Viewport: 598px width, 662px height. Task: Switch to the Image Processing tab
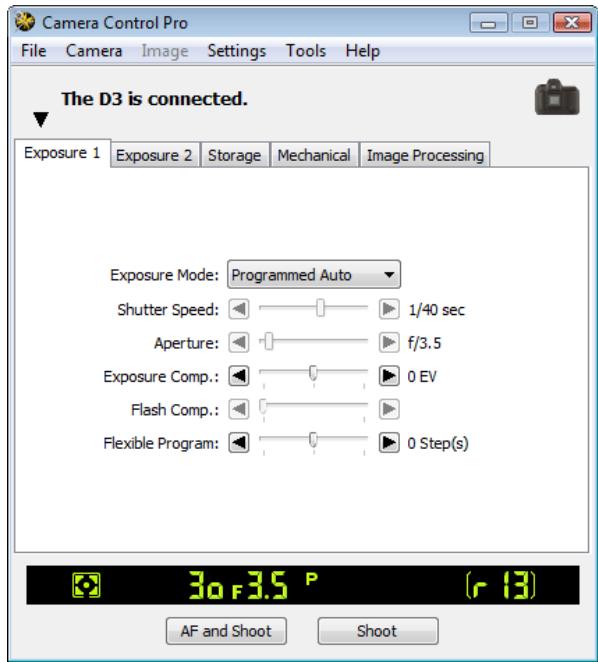point(425,155)
